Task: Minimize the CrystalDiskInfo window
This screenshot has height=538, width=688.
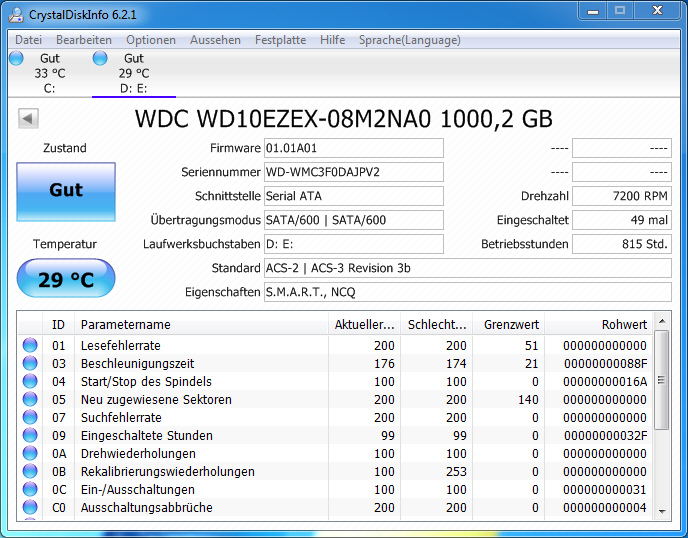Action: tap(593, 11)
